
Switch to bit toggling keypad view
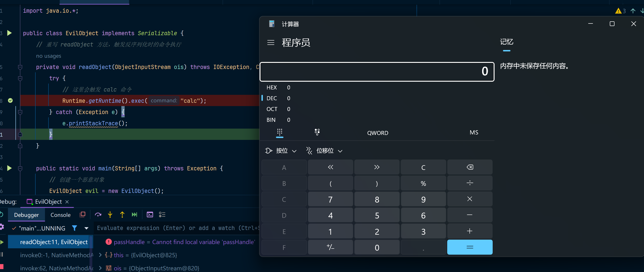point(317,132)
